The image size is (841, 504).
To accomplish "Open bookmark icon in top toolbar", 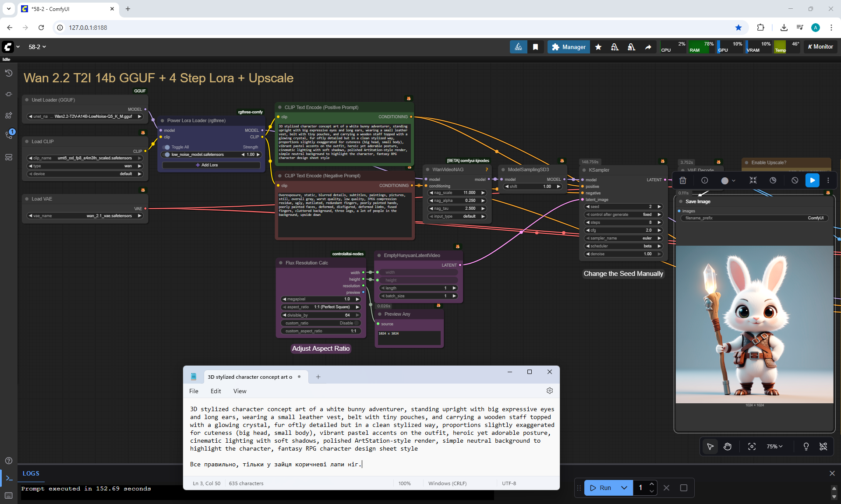I will click(535, 47).
